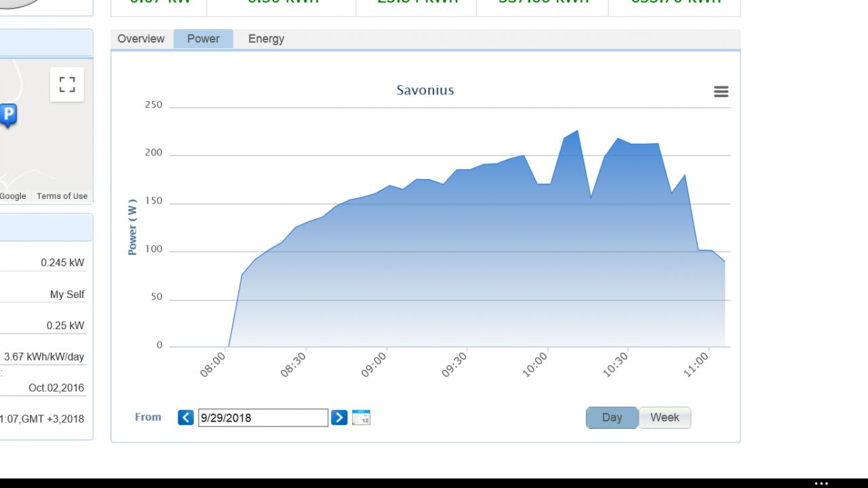Click the Power (W) axis label
868x488 pixels.
(132, 227)
